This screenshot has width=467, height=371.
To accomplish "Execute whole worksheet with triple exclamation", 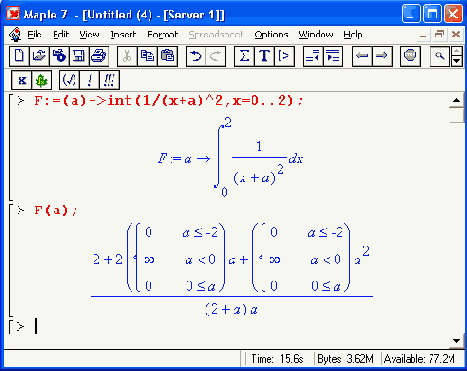I will click(x=109, y=80).
